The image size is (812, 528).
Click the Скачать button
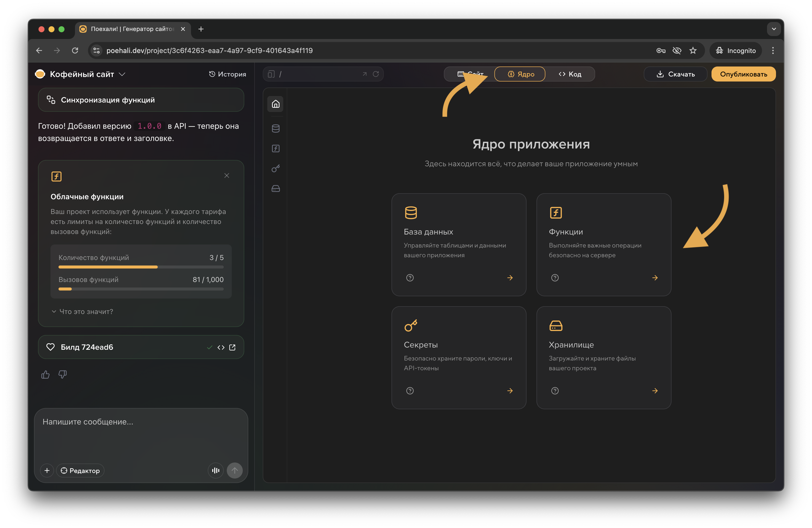tap(675, 74)
